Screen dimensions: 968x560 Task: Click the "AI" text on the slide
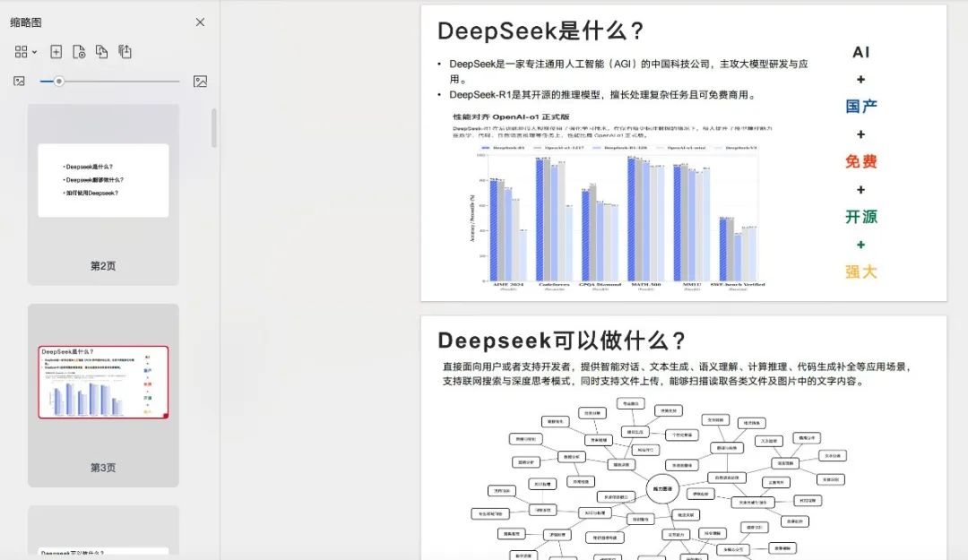pyautogui.click(x=861, y=53)
